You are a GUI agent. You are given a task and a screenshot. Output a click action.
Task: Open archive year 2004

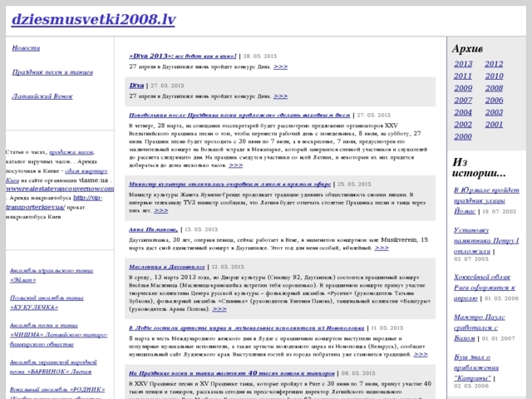pos(463,112)
